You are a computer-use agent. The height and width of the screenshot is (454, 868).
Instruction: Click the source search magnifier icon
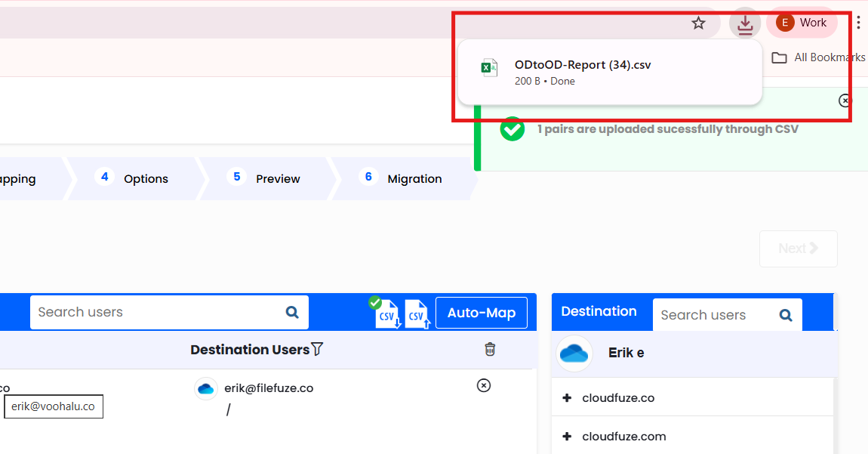point(292,312)
